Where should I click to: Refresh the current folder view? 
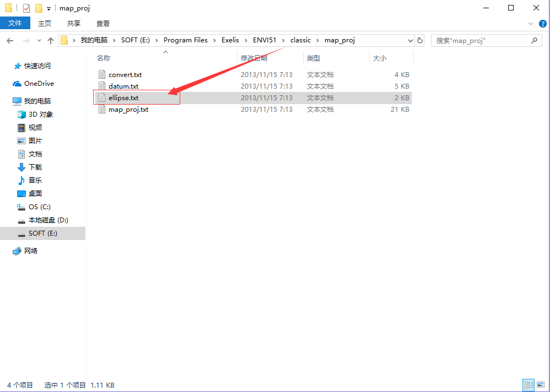click(x=420, y=41)
